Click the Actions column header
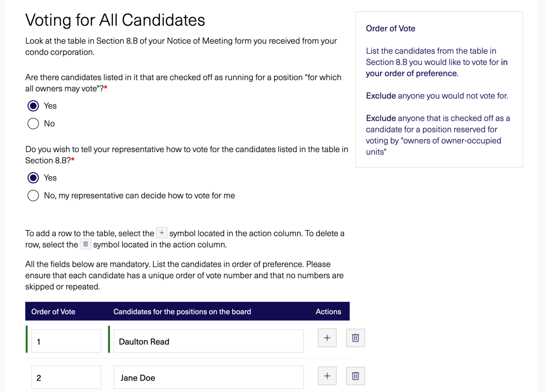Image resolution: width=545 pixels, height=392 pixels. tap(328, 311)
